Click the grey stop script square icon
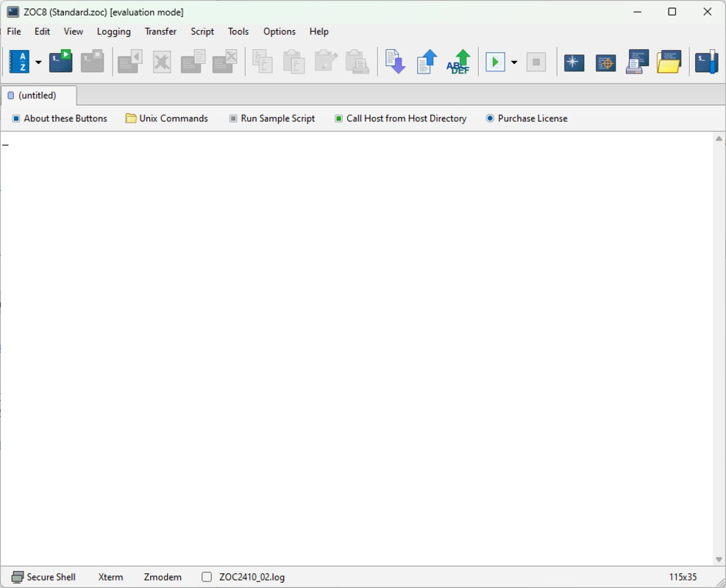726x588 pixels. point(536,62)
